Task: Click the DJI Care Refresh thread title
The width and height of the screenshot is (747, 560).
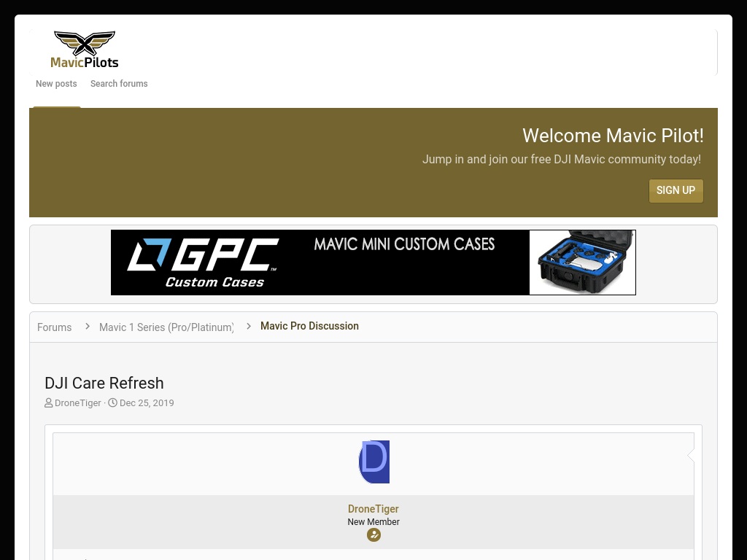Action: 104,384
